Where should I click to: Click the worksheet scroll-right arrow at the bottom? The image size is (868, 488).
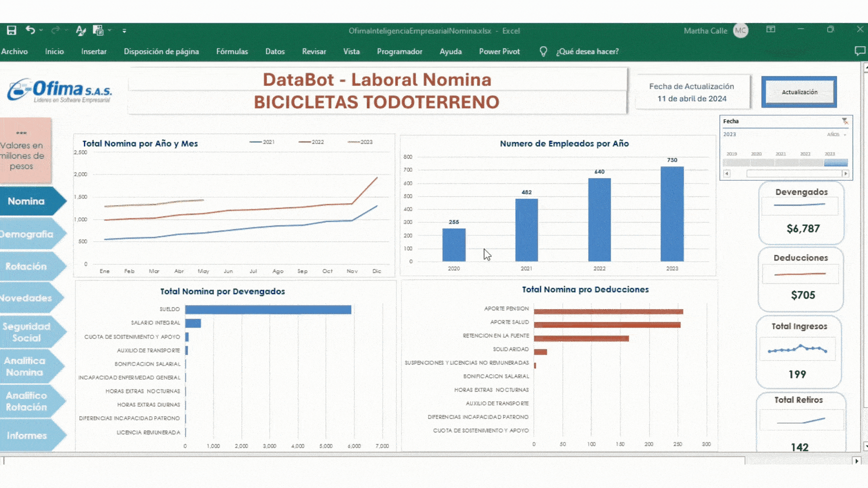(856, 461)
